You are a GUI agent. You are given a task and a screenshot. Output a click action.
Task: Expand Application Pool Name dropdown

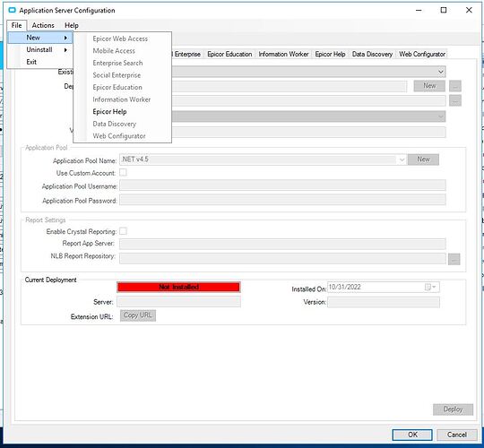tap(402, 159)
